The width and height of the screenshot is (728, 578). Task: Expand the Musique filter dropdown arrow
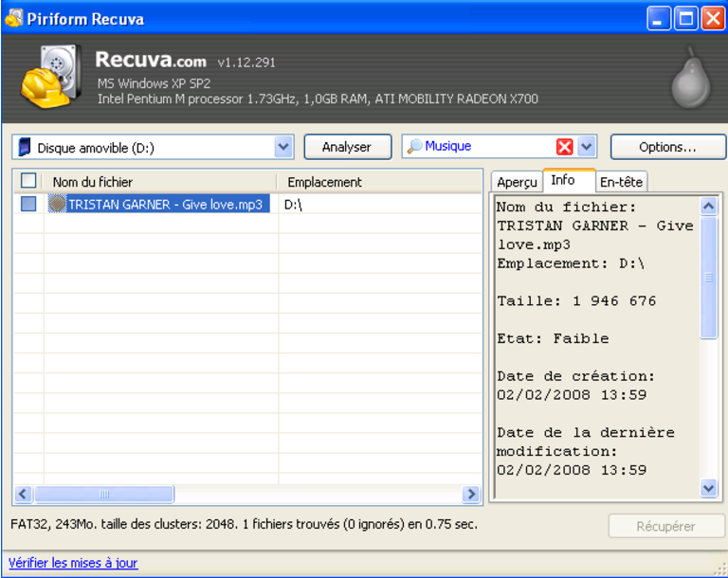587,147
